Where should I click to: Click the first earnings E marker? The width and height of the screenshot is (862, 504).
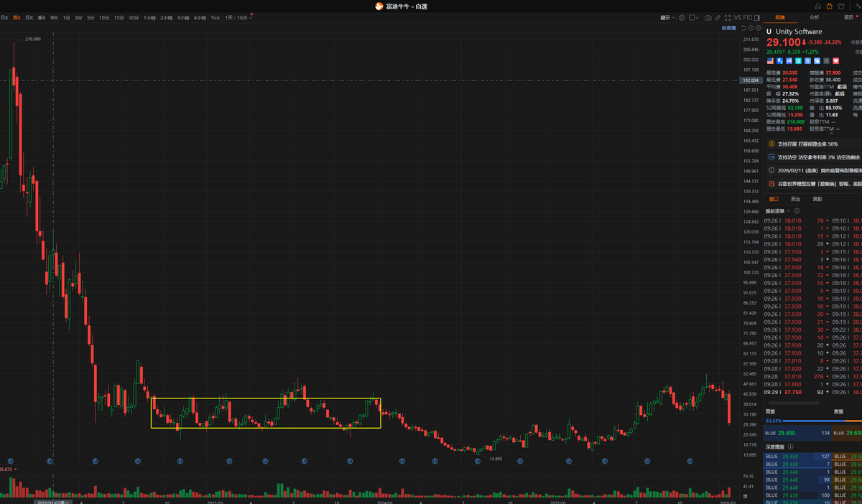11,461
